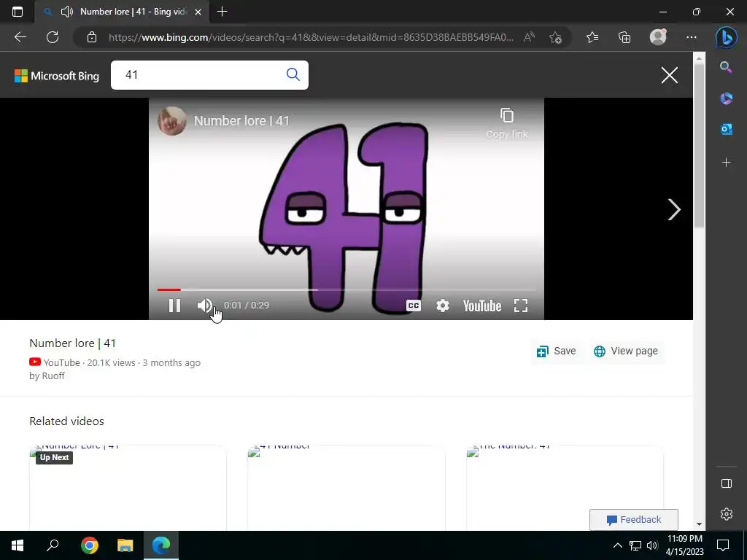Open network status tray icon
Image resolution: width=747 pixels, height=560 pixels.
coord(635,545)
